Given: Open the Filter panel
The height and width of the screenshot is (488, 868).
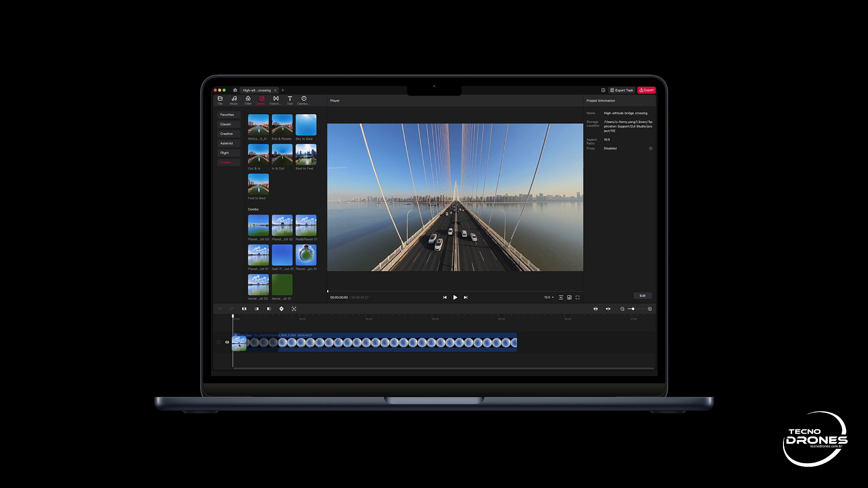Looking at the screenshot, I should coord(248,100).
